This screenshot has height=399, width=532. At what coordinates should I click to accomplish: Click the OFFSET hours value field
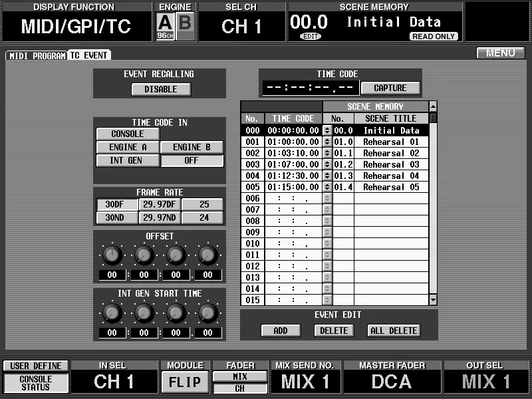pyautogui.click(x=112, y=275)
